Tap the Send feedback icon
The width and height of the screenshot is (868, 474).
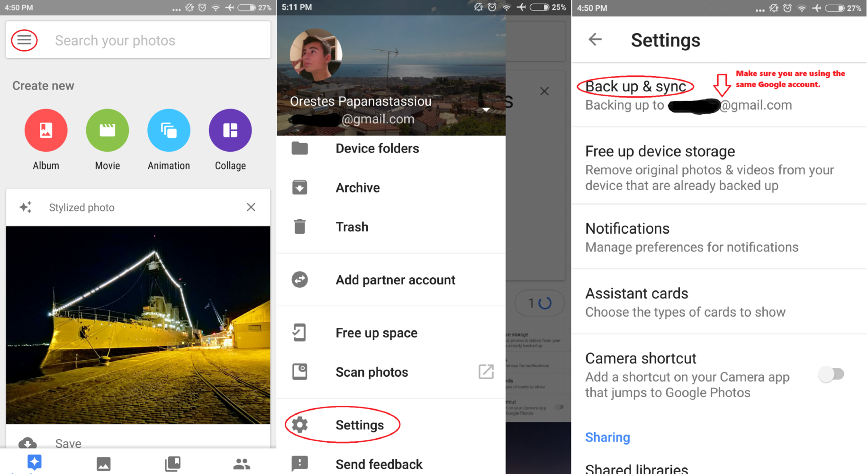(x=300, y=464)
